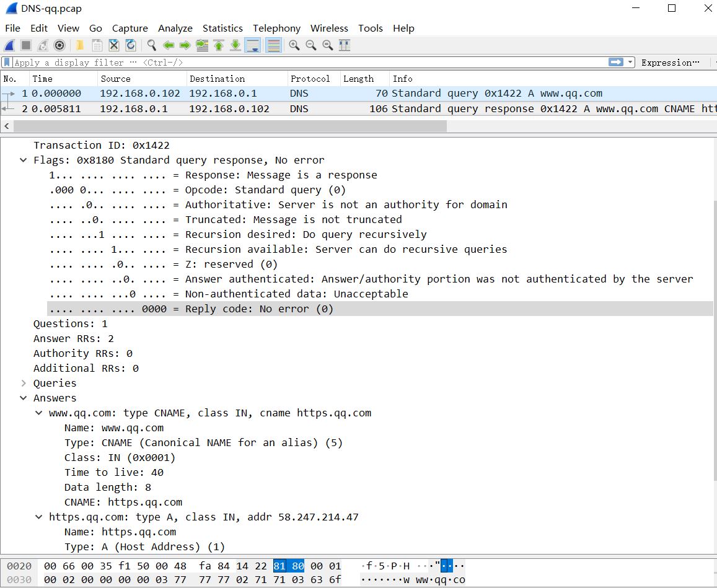Collapse the https.qq.com type A answer
717x588 pixels.
click(x=39, y=517)
